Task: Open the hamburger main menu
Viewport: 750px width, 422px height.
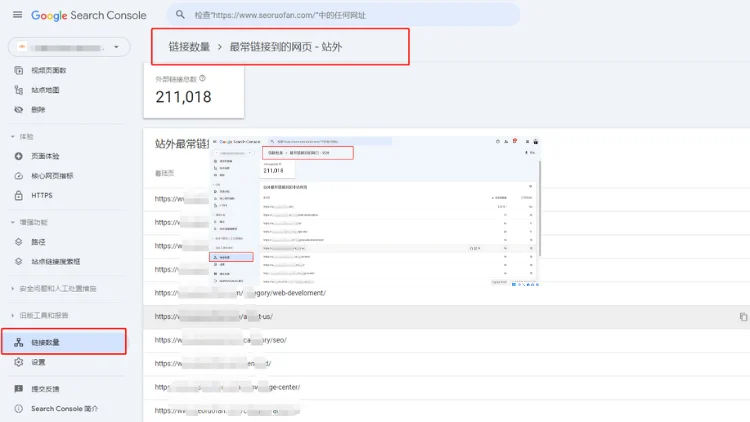Action: click(18, 15)
